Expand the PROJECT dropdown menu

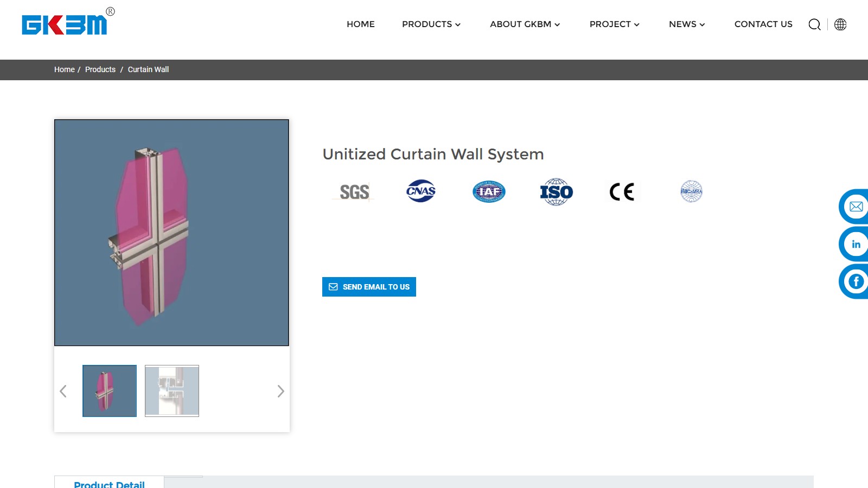615,24
